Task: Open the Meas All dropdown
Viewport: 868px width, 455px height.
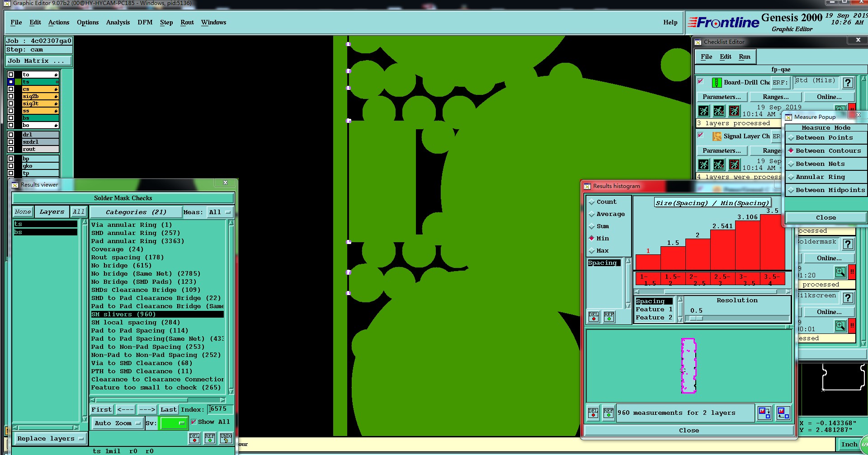Action: [x=220, y=212]
